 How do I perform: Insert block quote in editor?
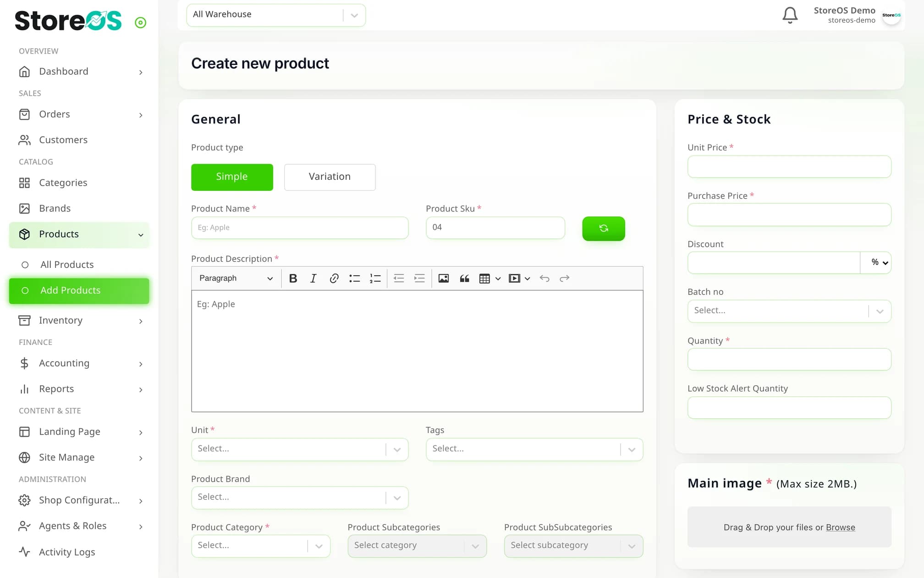464,278
